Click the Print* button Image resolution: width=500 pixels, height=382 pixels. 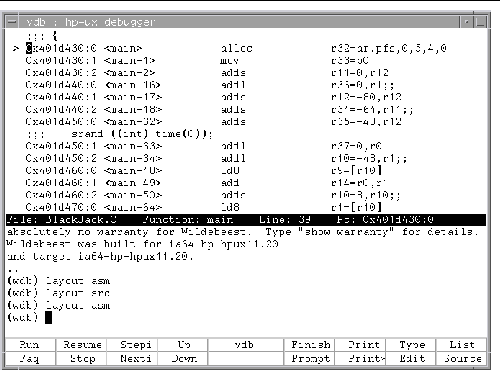[361, 359]
